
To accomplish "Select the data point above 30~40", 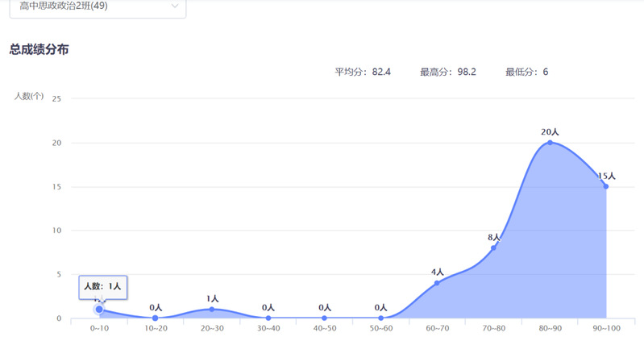I will coord(268,318).
